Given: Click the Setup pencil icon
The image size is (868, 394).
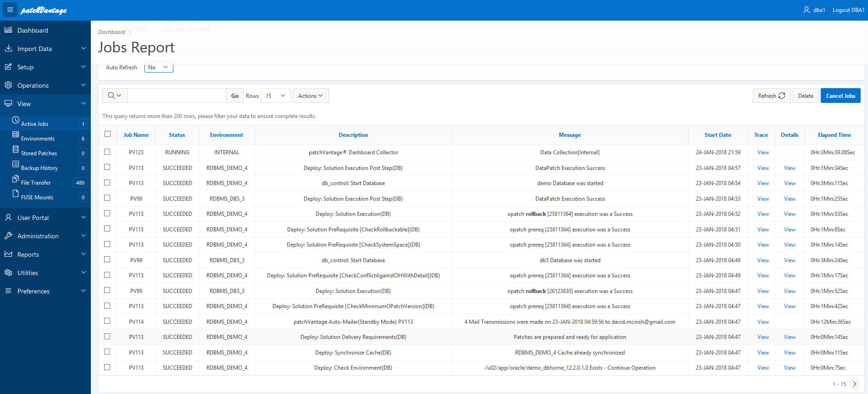Looking at the screenshot, I should click(x=8, y=67).
